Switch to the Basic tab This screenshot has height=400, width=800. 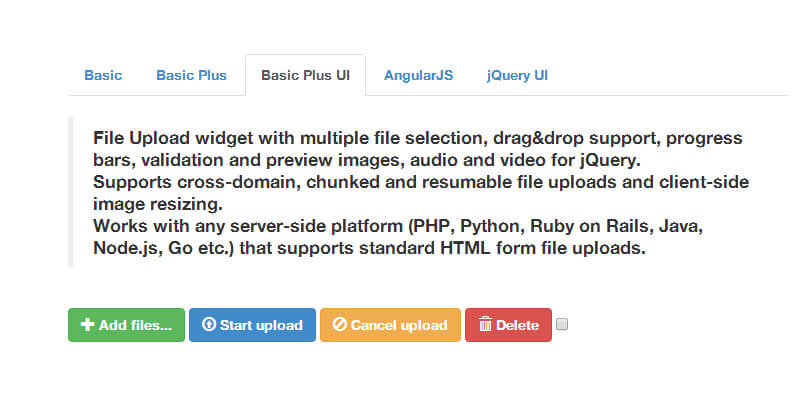click(103, 75)
